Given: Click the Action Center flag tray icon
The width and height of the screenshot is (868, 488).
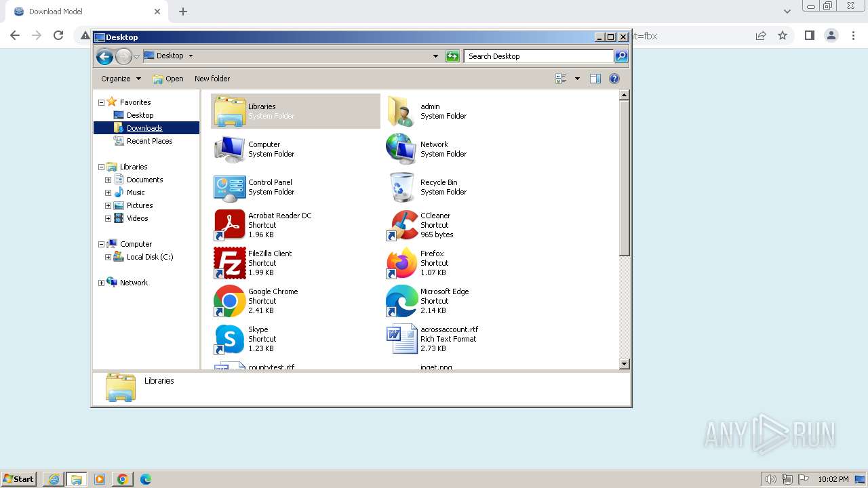Looking at the screenshot, I should pos(804,479).
